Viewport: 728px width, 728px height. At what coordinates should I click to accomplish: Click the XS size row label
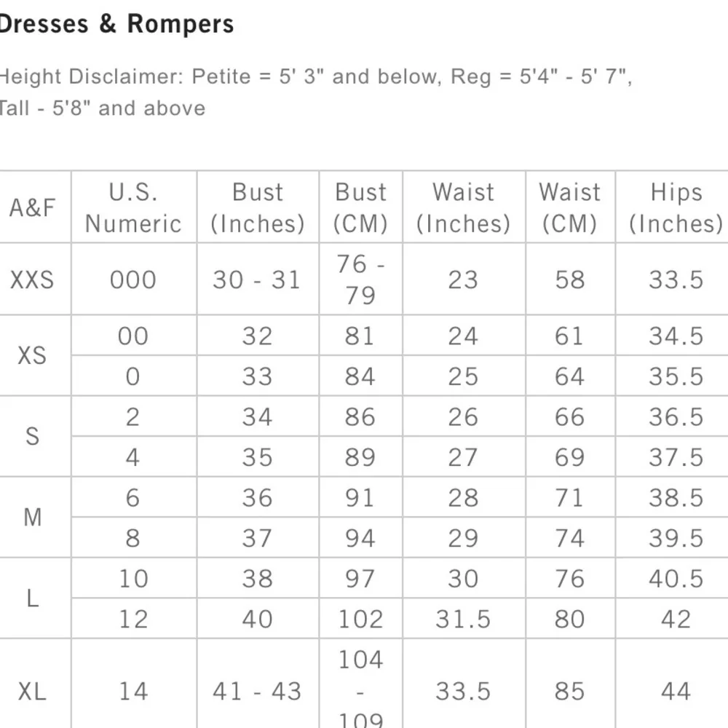tap(33, 356)
